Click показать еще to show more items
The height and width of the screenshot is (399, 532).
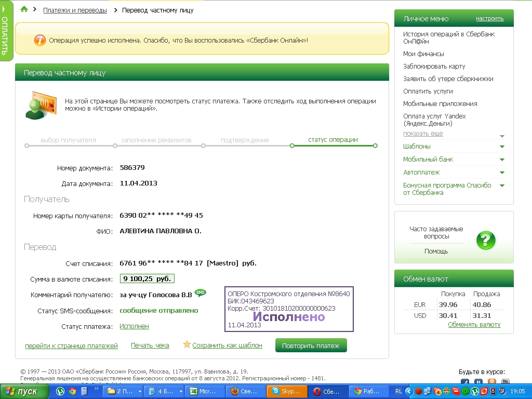click(423, 134)
